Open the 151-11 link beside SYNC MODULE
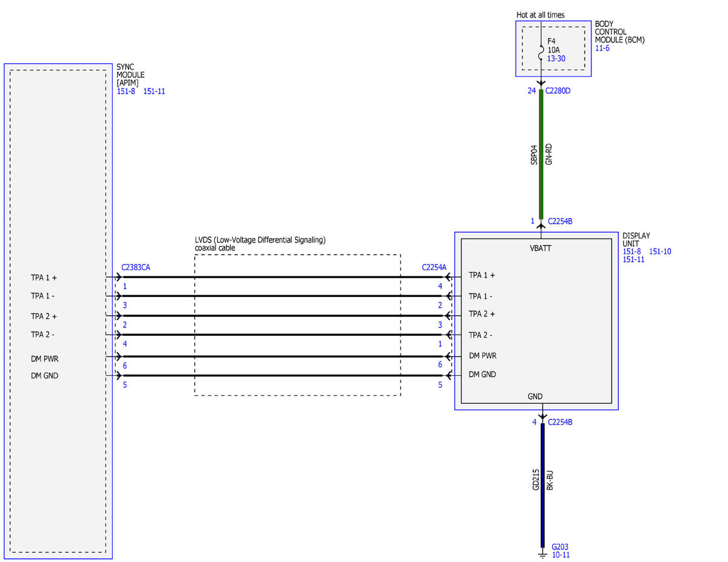This screenshot has height=562, width=728. (154, 92)
